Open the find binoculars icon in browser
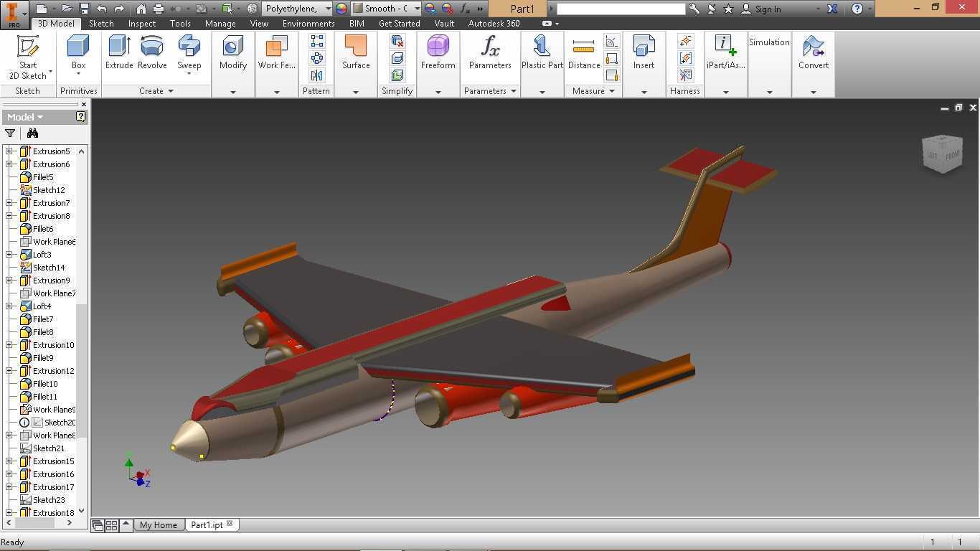The height and width of the screenshot is (551, 980). pyautogui.click(x=32, y=133)
